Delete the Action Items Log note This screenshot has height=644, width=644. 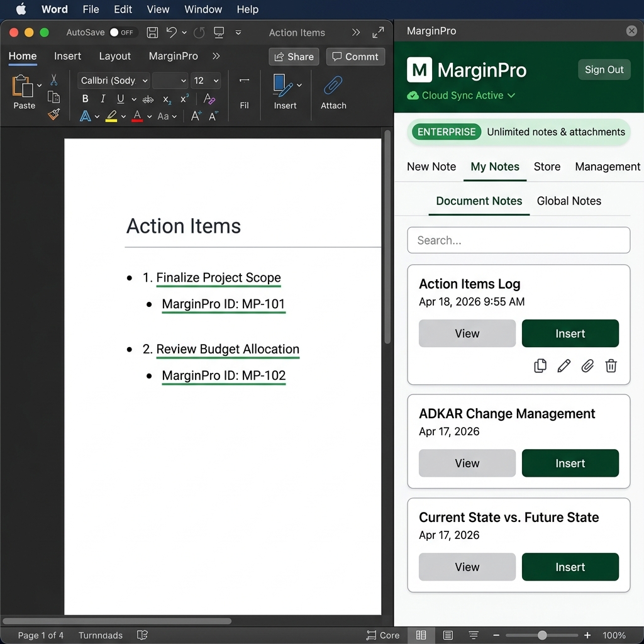point(611,366)
